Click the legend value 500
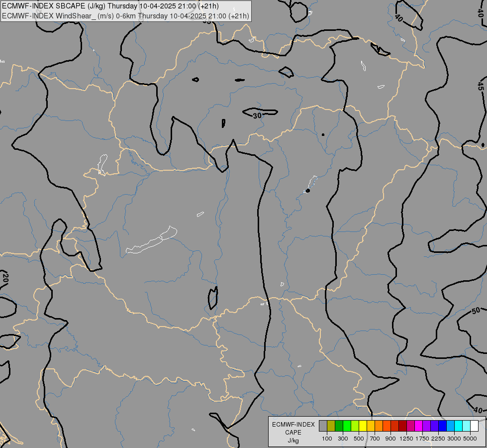 [x=359, y=439]
